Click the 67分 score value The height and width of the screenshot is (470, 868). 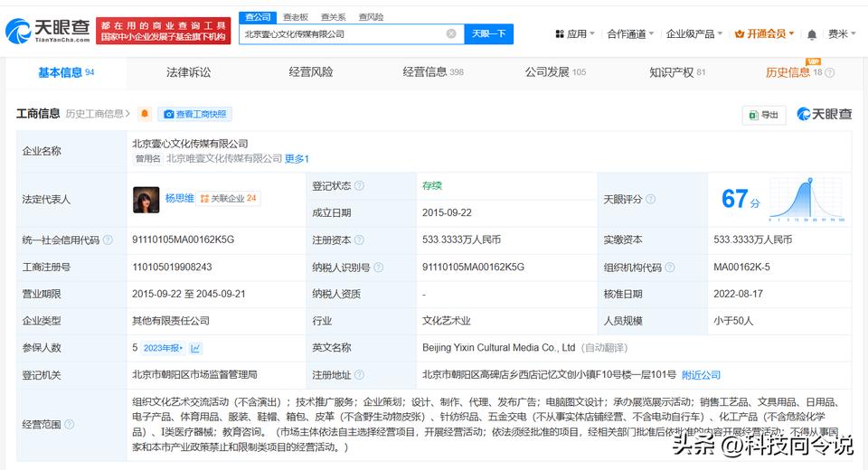click(741, 199)
